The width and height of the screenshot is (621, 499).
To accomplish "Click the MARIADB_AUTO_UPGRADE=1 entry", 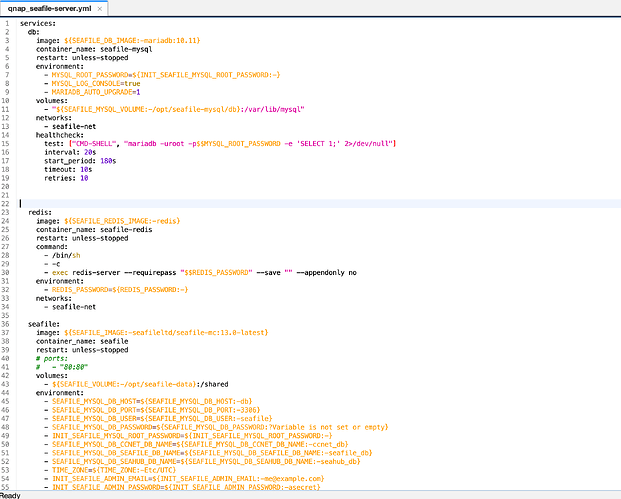I will 96,92.
